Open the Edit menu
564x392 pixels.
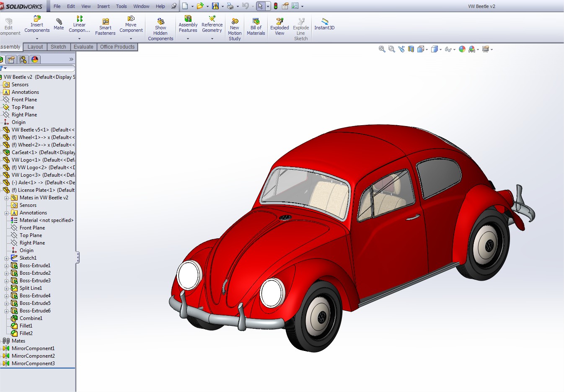point(71,6)
